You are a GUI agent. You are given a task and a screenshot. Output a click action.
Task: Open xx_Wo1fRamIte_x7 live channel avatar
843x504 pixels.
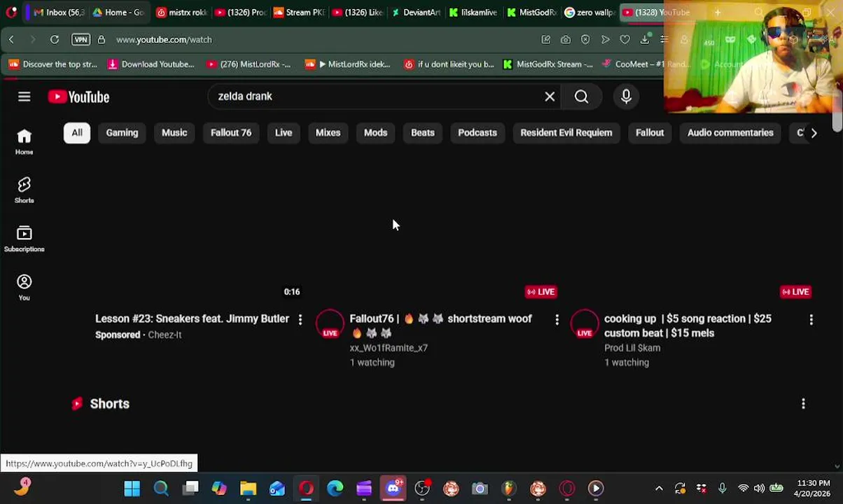330,324
